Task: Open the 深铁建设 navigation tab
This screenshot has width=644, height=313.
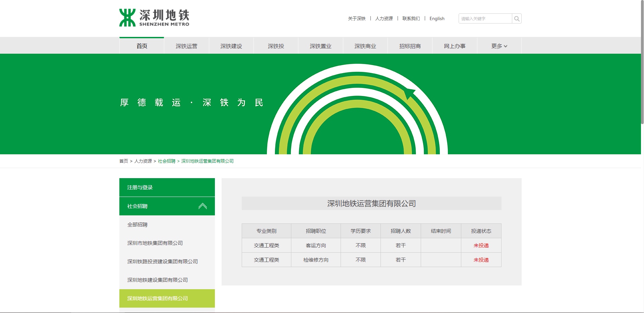Action: (x=231, y=46)
